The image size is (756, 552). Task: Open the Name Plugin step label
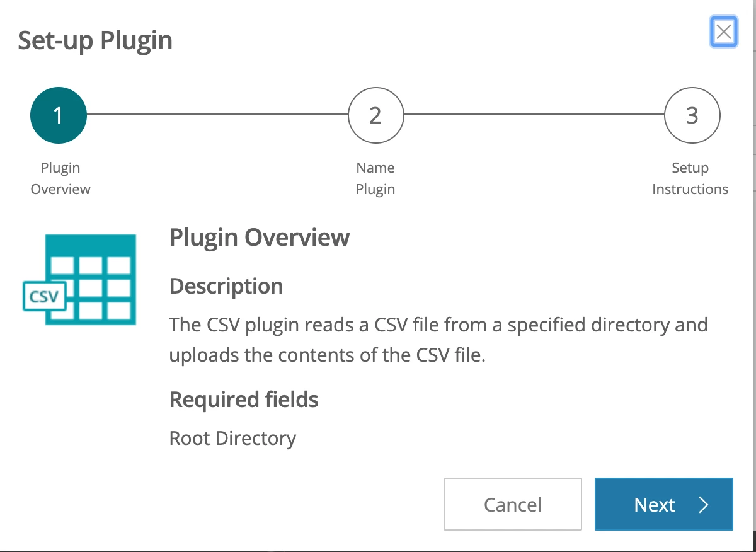tap(375, 178)
